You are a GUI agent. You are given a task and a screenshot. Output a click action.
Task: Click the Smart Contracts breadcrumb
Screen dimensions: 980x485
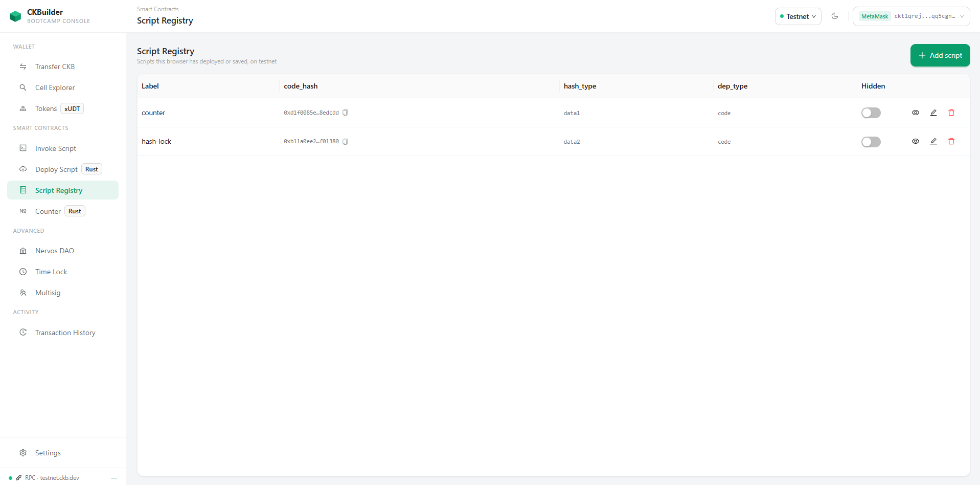click(x=158, y=9)
